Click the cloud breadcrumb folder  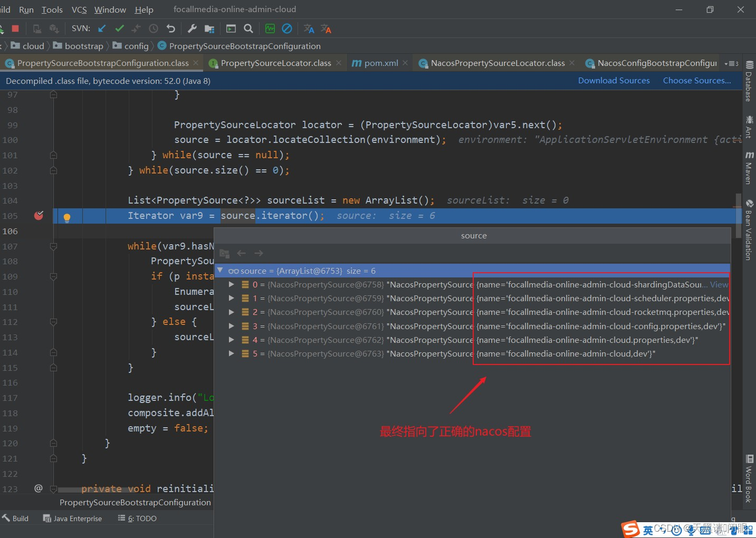(27, 46)
